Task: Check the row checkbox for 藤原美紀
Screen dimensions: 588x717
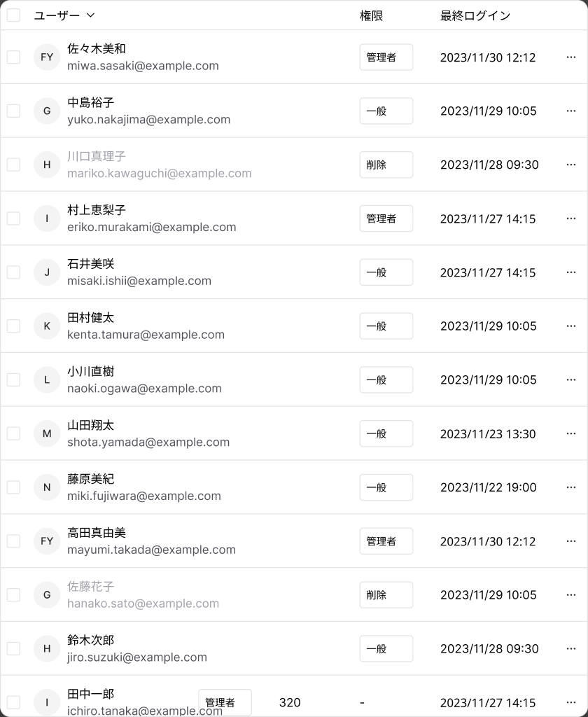Action: pyautogui.click(x=14, y=487)
